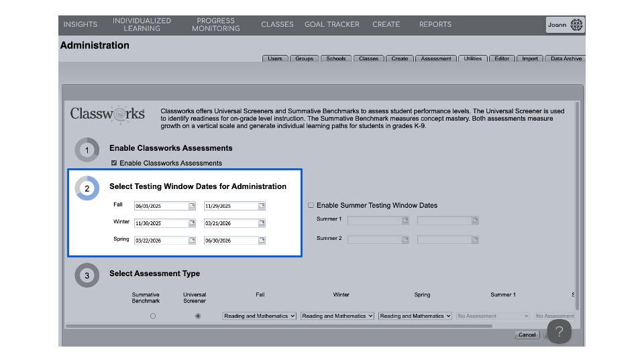644x362 pixels.
Task: Open the Create navigation item
Action: point(386,25)
